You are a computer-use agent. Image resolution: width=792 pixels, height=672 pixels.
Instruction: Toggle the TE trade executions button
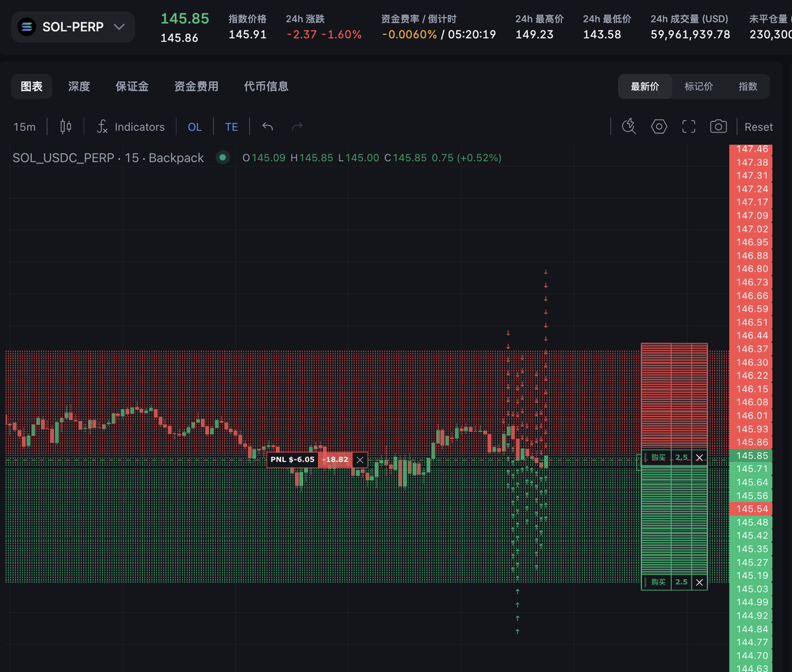[232, 127]
